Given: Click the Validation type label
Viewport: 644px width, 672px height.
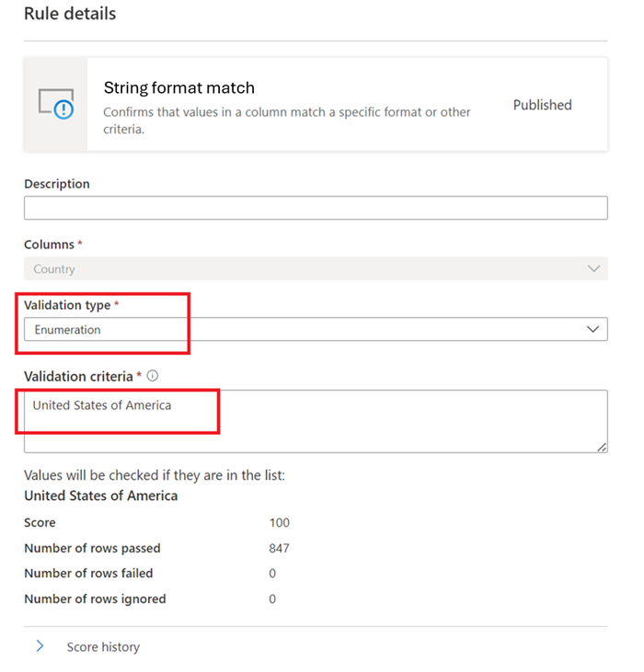Looking at the screenshot, I should click(x=67, y=305).
